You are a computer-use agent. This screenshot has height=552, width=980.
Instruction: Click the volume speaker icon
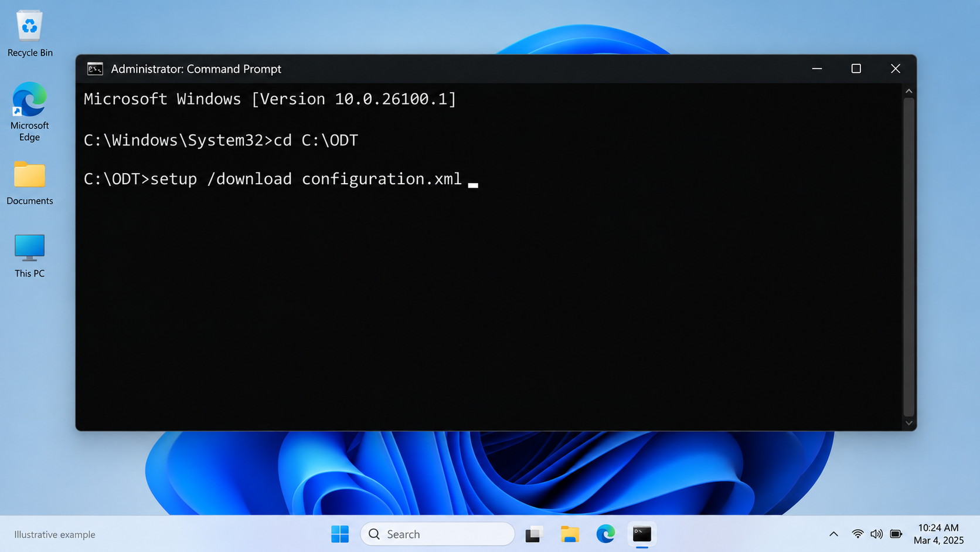(876, 534)
